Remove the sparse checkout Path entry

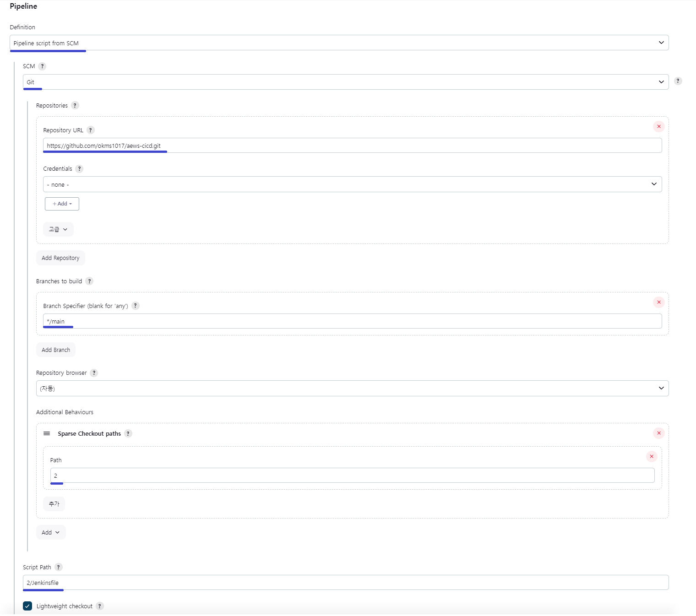click(652, 457)
